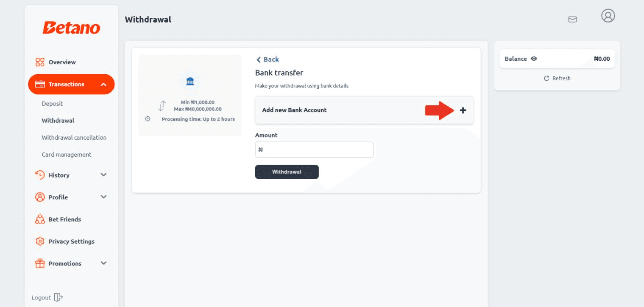
Task: Toggle balance visibility eye icon
Action: [534, 59]
